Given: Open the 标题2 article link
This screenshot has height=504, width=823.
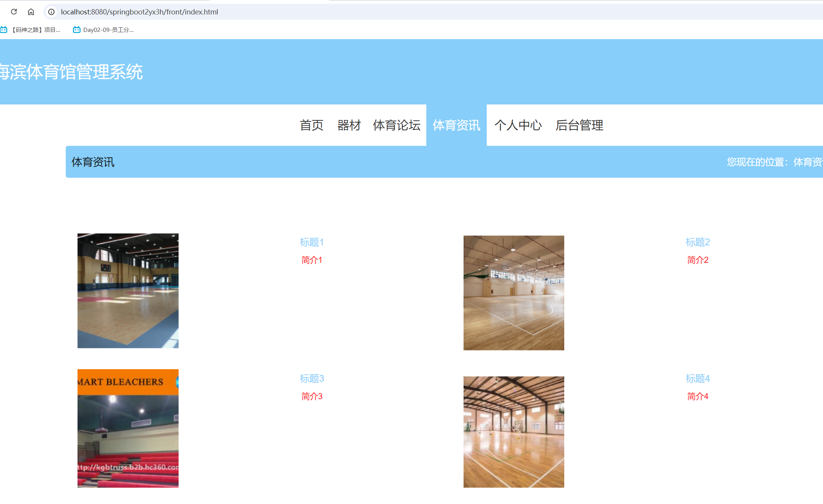Looking at the screenshot, I should coord(698,242).
